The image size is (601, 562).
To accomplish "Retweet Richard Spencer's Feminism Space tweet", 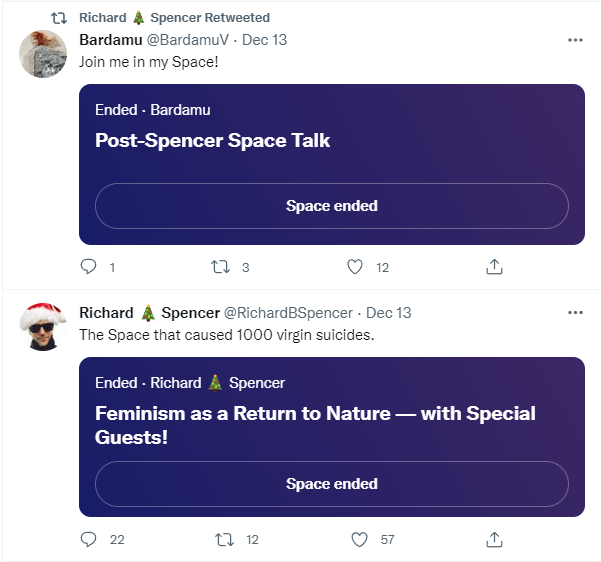I will [x=224, y=539].
